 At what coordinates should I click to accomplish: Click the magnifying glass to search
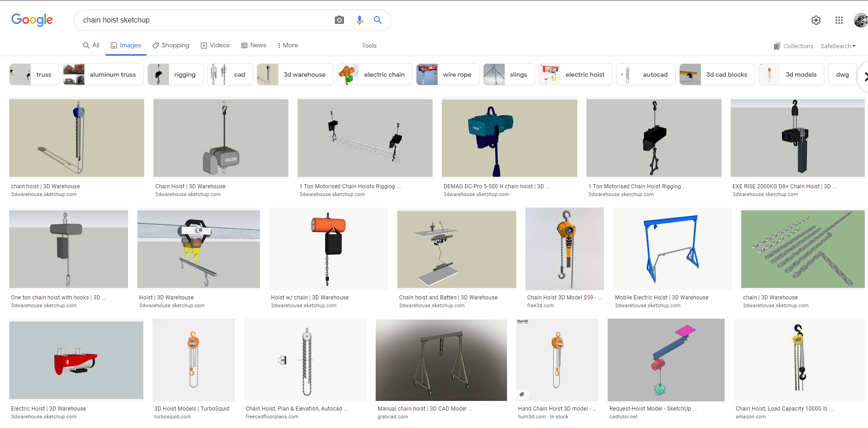point(378,20)
